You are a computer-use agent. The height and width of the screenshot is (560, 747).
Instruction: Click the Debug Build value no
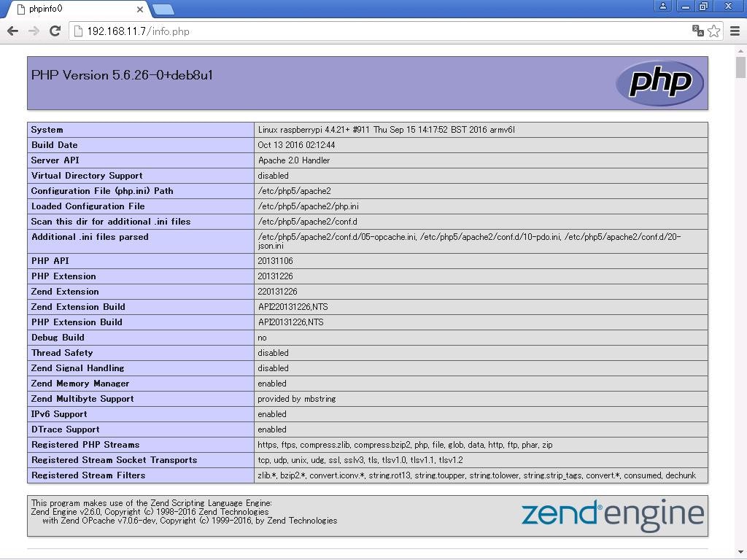click(x=262, y=338)
